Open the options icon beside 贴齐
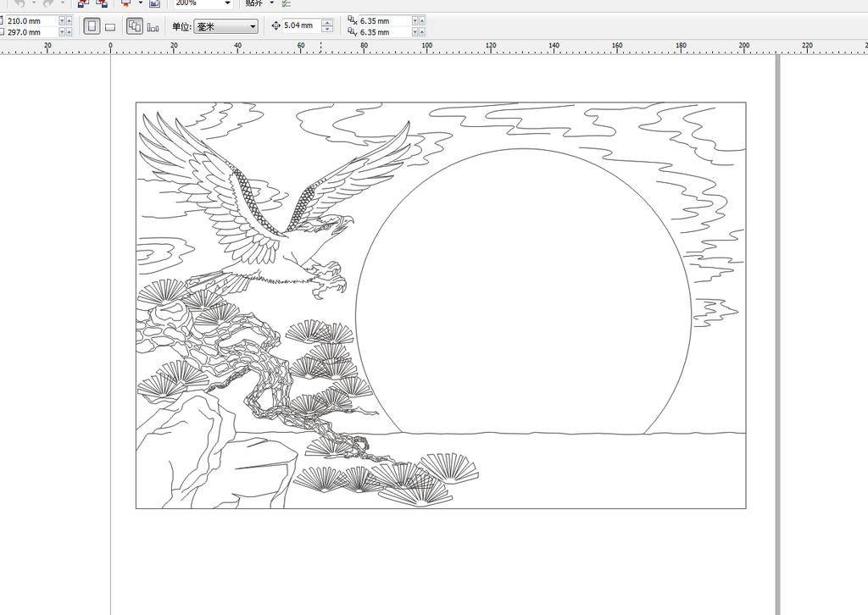 point(287,3)
